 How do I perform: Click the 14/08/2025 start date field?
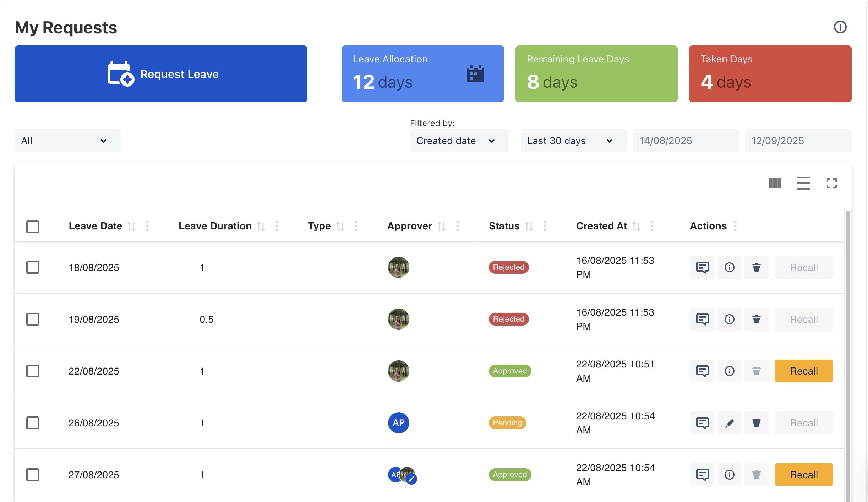[686, 141]
